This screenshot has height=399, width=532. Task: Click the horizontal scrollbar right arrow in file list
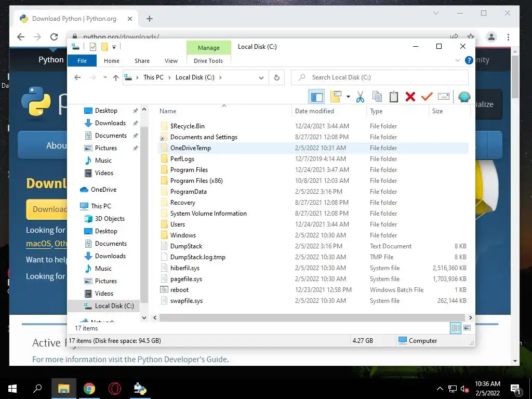(x=470, y=317)
